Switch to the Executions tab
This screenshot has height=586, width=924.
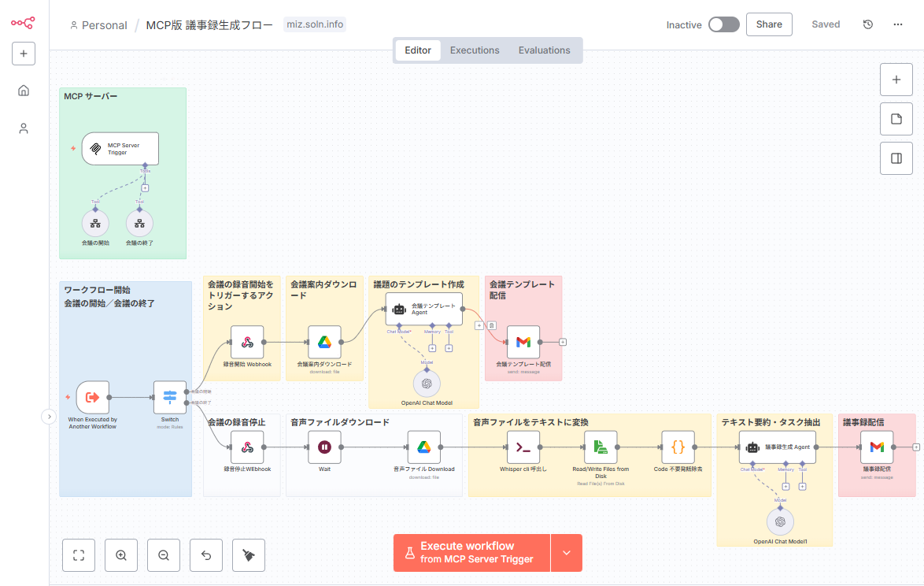point(475,50)
